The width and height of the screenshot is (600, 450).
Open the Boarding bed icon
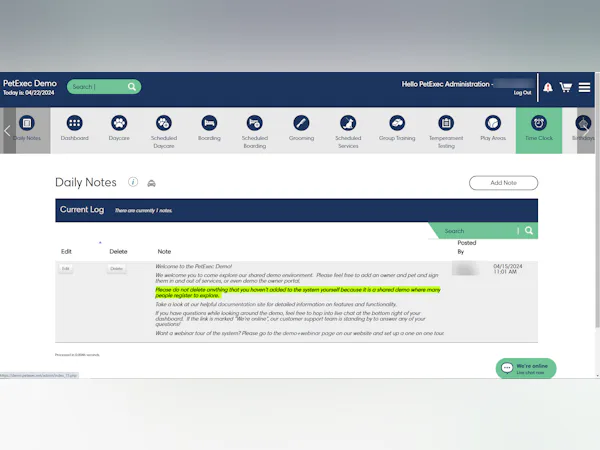[x=209, y=123]
